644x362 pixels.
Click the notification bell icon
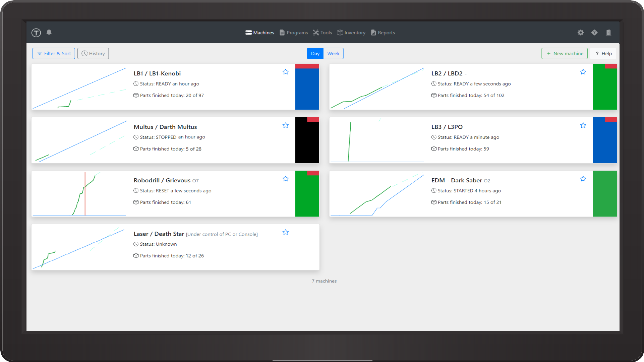(x=49, y=32)
